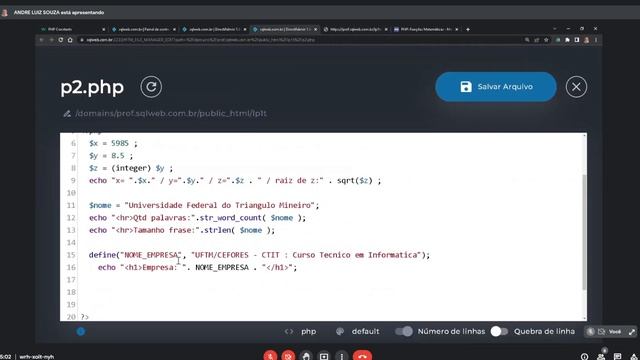Viewport: 640px width, 360px height.
Task: Switch to the Painel de controle tab
Action: (143, 29)
